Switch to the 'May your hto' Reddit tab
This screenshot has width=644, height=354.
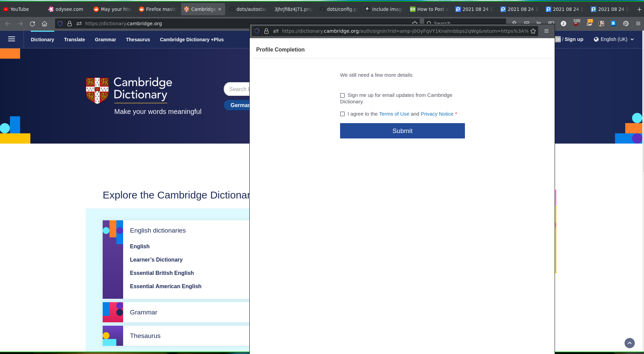[x=113, y=9]
